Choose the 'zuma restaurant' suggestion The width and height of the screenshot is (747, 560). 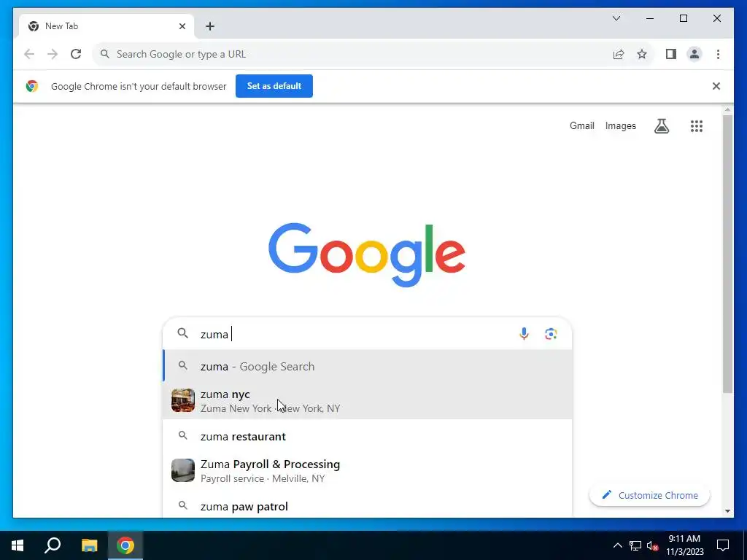(368, 436)
